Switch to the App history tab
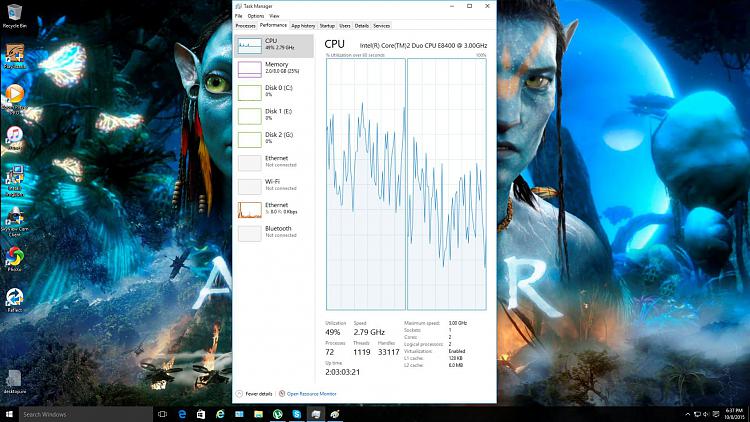The width and height of the screenshot is (750, 422). click(x=303, y=26)
